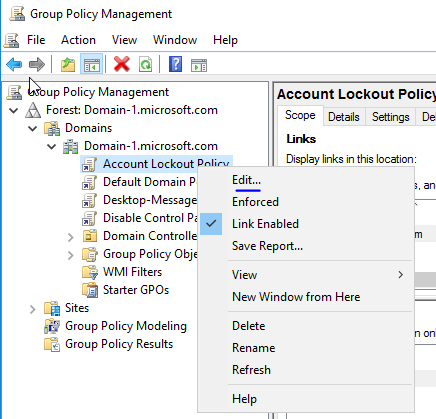Click the Show/Hide Action Pane toolbar icon
436x419 pixels.
(199, 65)
